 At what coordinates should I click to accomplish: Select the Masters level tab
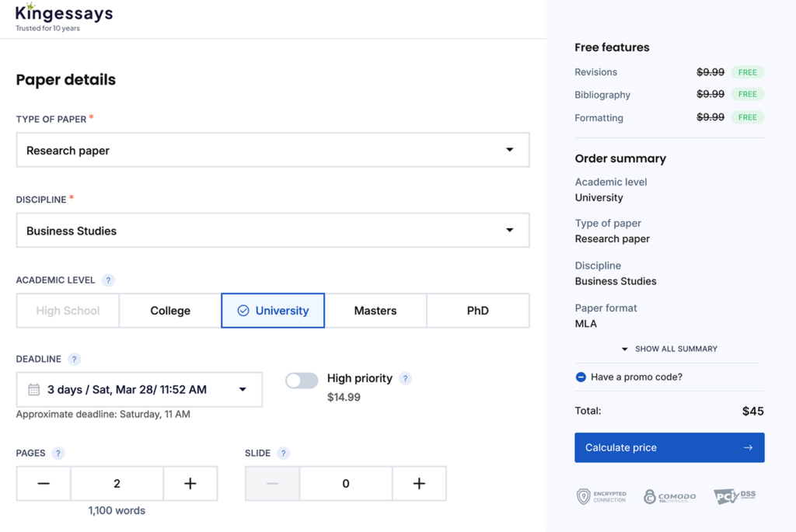(x=375, y=311)
